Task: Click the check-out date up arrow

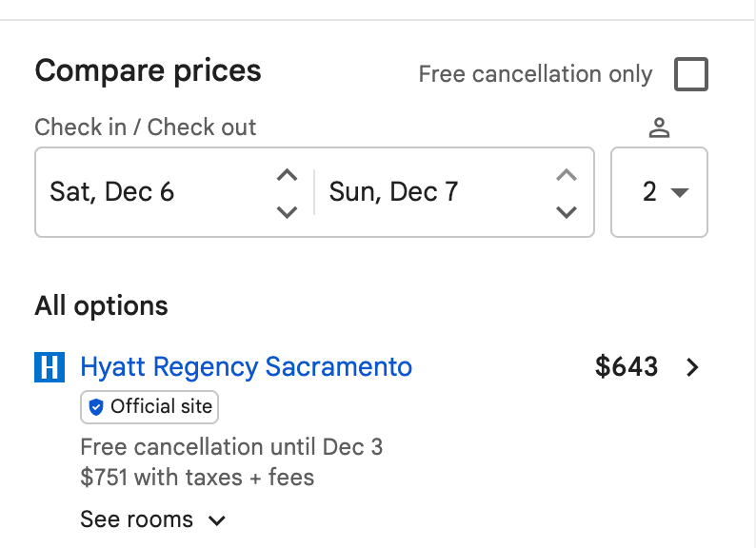Action: 567,174
